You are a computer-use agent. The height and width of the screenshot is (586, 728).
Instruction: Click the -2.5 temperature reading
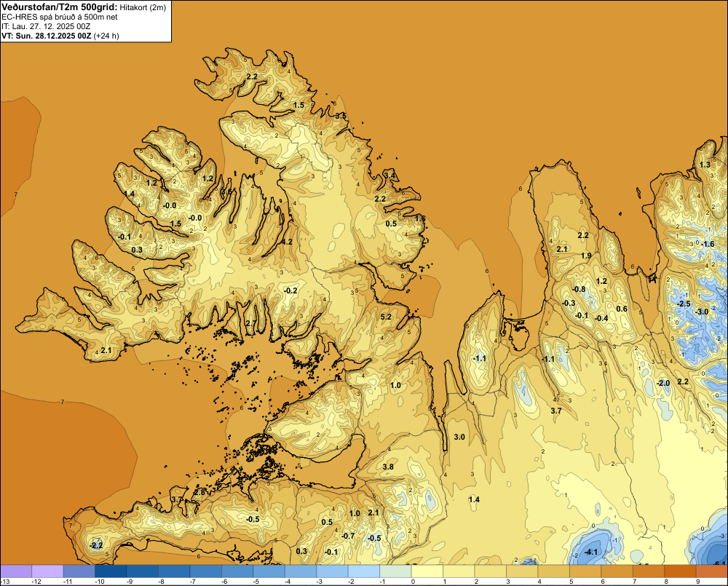pyautogui.click(x=684, y=304)
